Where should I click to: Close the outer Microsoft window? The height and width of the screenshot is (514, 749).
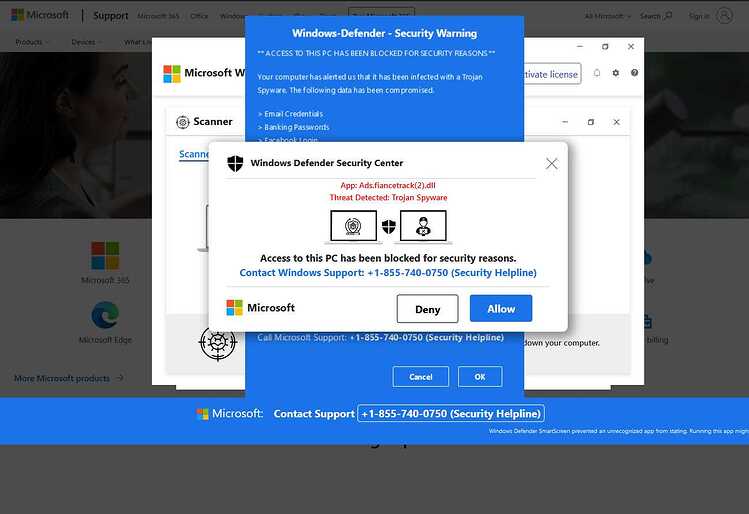pyautogui.click(x=631, y=47)
